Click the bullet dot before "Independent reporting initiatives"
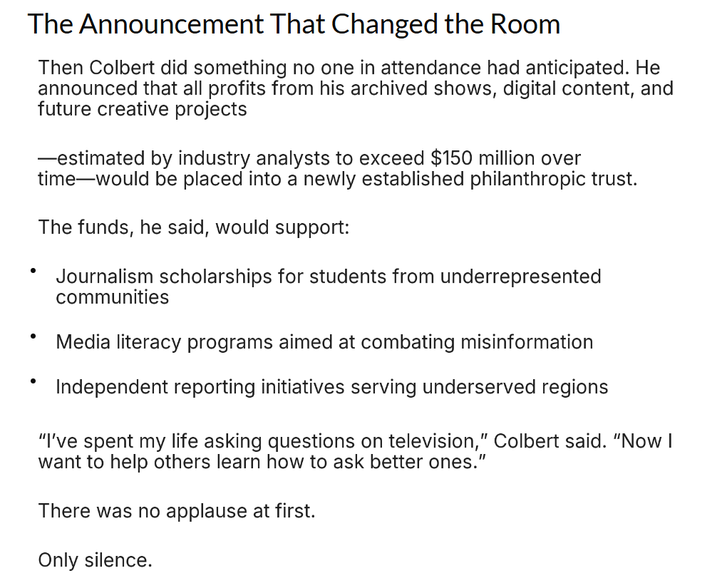Image resolution: width=722 pixels, height=588 pixels. pyautogui.click(x=33, y=382)
